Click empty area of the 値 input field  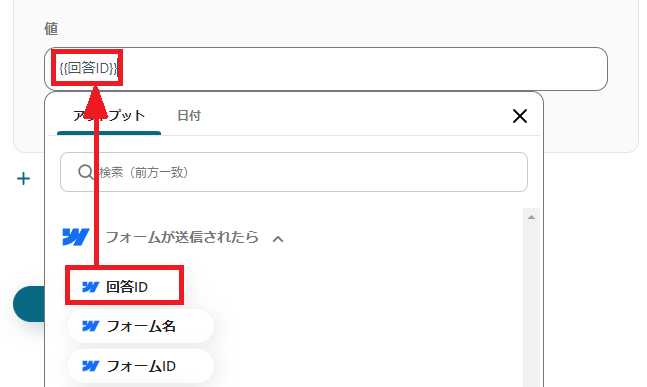tap(363, 68)
